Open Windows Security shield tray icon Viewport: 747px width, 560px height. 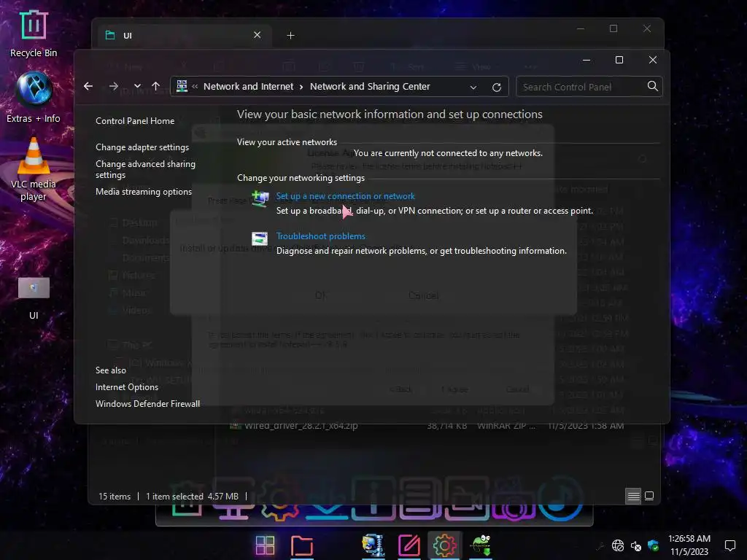pyautogui.click(x=653, y=545)
